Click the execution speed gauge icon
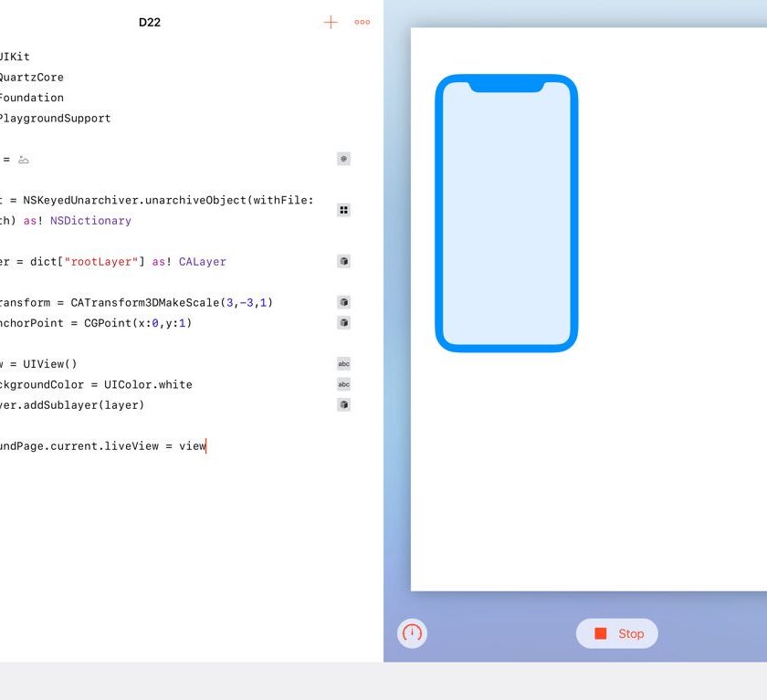The height and width of the screenshot is (700, 767). point(413,633)
